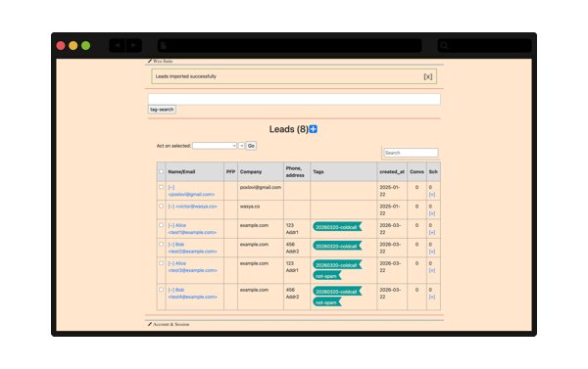Click the Leads (8) heading
The width and height of the screenshot is (588, 369).
click(x=289, y=129)
